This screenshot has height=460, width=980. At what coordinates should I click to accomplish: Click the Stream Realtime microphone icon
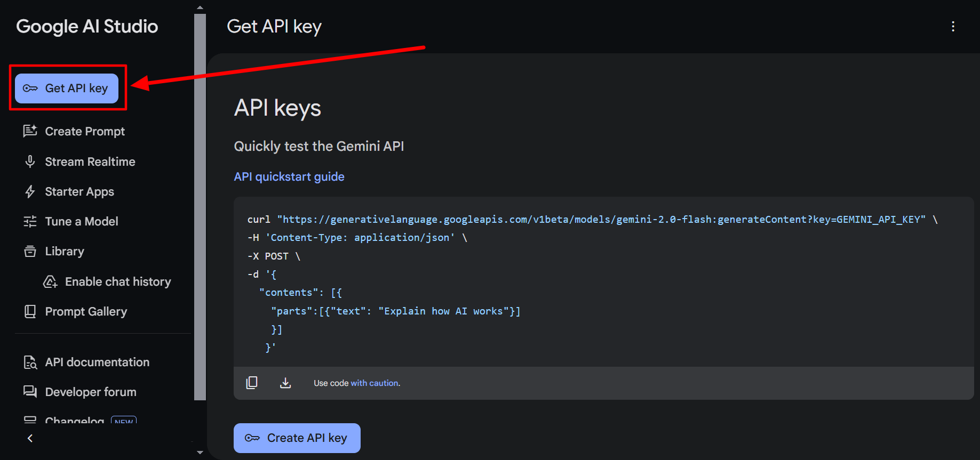[x=30, y=162]
